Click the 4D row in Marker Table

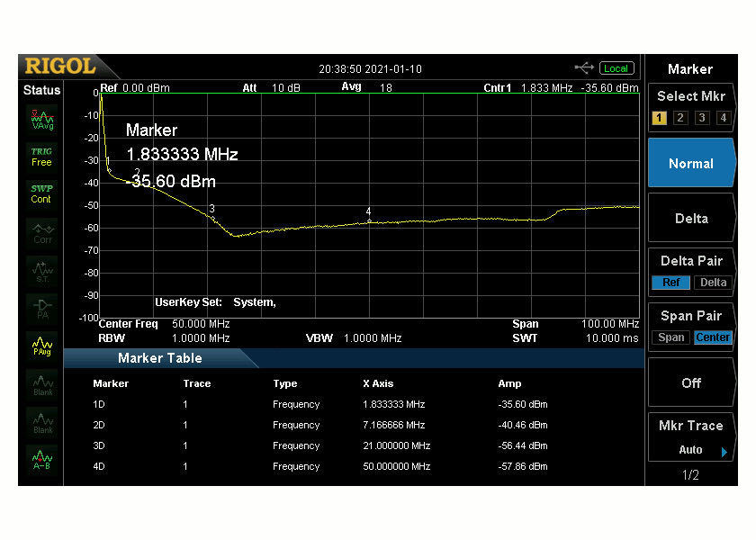(x=354, y=467)
